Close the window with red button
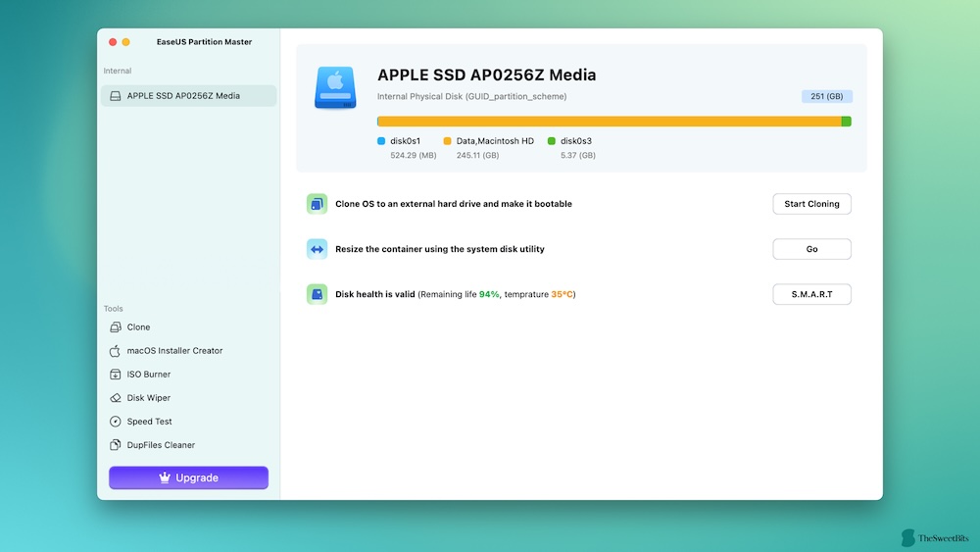Screen dimensions: 980x552 [113, 42]
